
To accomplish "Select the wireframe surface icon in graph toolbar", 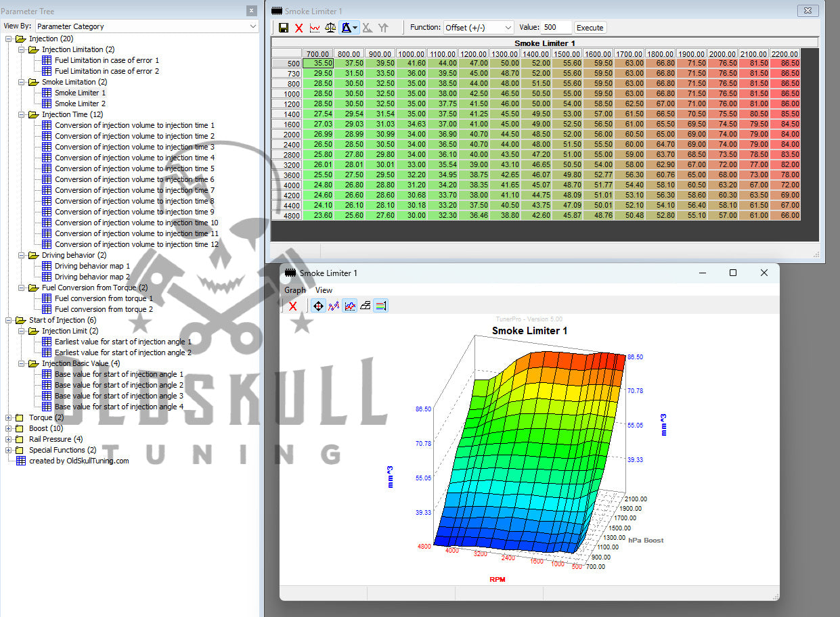I will 365,305.
